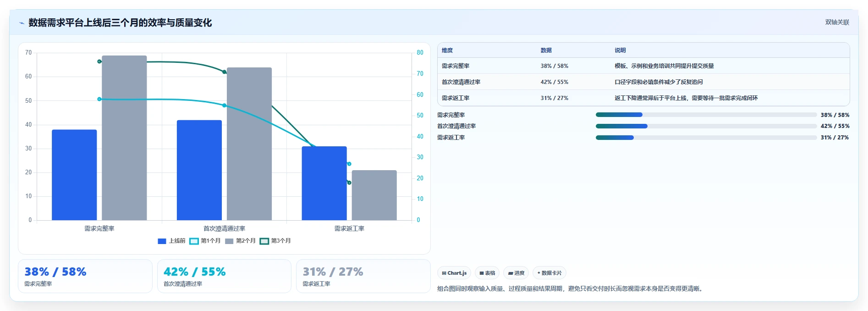Click the 首次澄清通过率 progress bar
Viewport: 868px width, 311px height.
(706, 126)
